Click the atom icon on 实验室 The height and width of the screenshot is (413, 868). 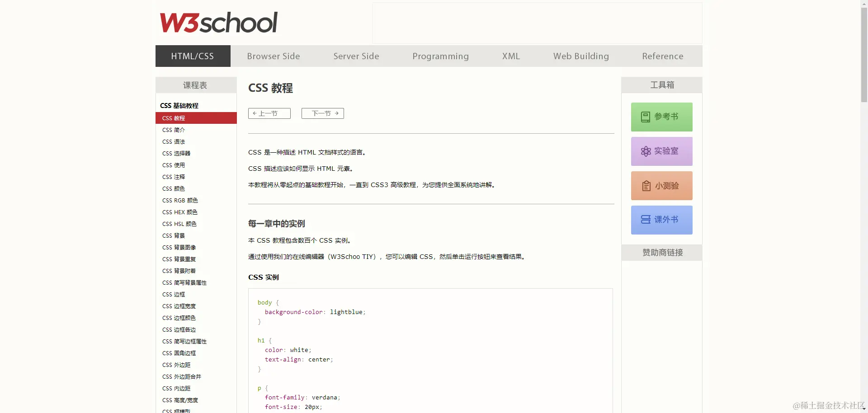(x=646, y=151)
